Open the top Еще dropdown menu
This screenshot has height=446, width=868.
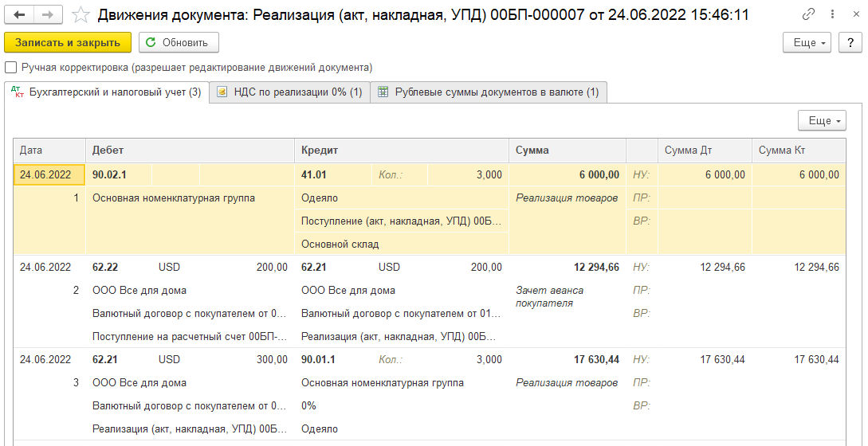point(807,42)
